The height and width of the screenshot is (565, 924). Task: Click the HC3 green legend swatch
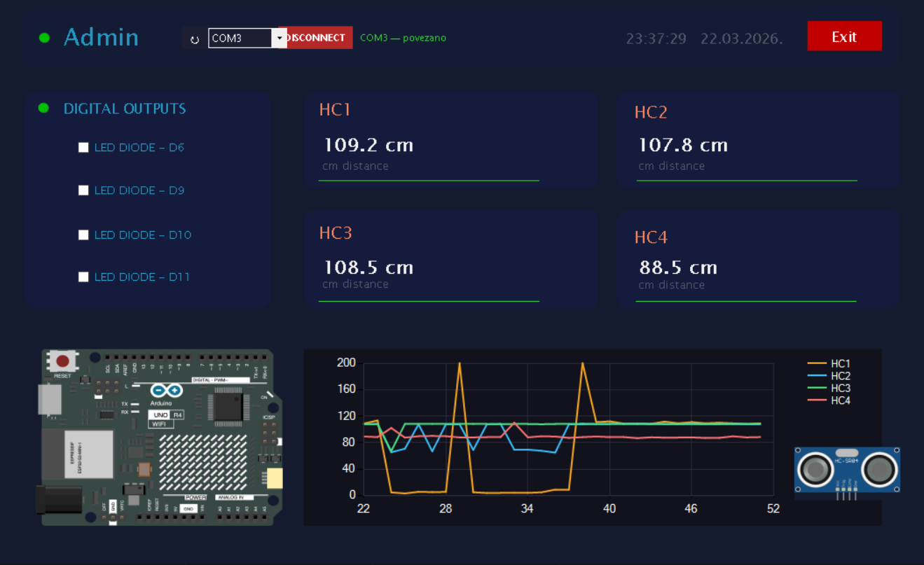point(817,388)
